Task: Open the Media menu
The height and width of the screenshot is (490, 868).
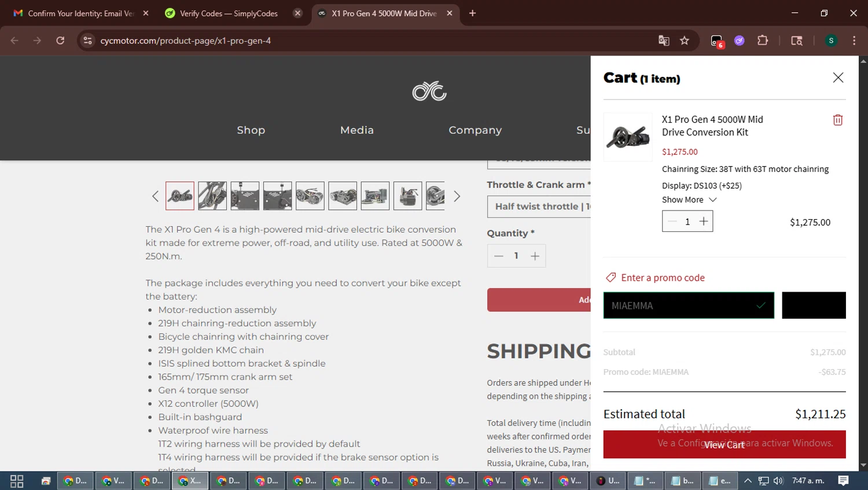Action: (357, 130)
